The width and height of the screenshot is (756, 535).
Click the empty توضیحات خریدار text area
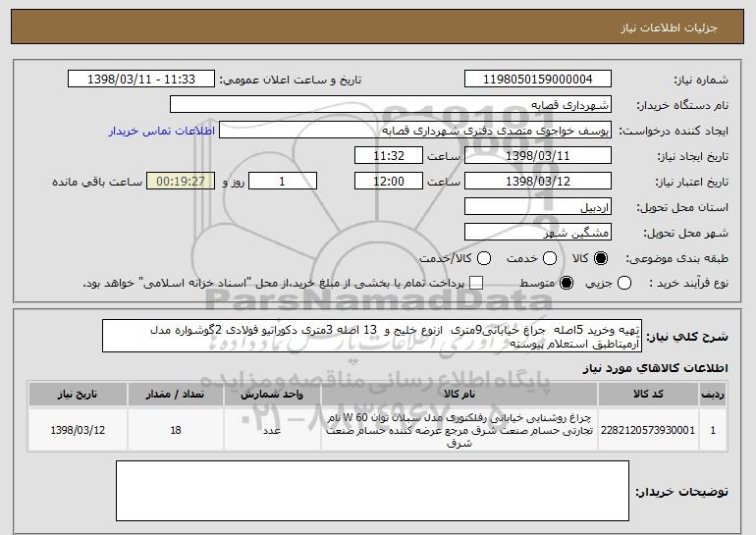(x=372, y=491)
